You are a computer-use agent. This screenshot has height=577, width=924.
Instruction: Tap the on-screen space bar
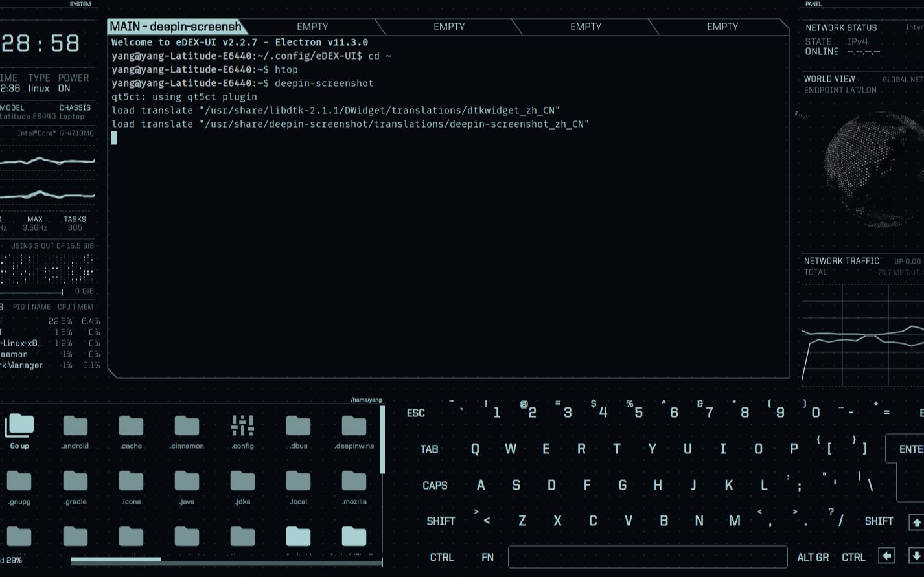pyautogui.click(x=647, y=557)
